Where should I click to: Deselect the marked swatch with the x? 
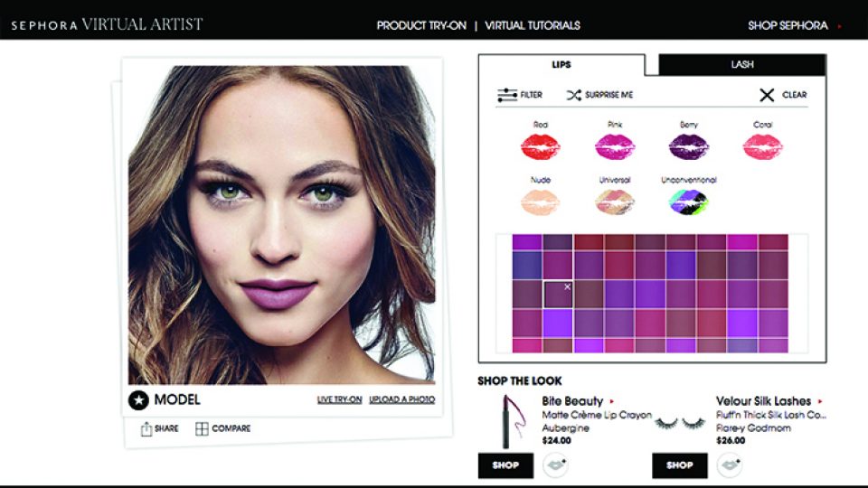coord(558,295)
